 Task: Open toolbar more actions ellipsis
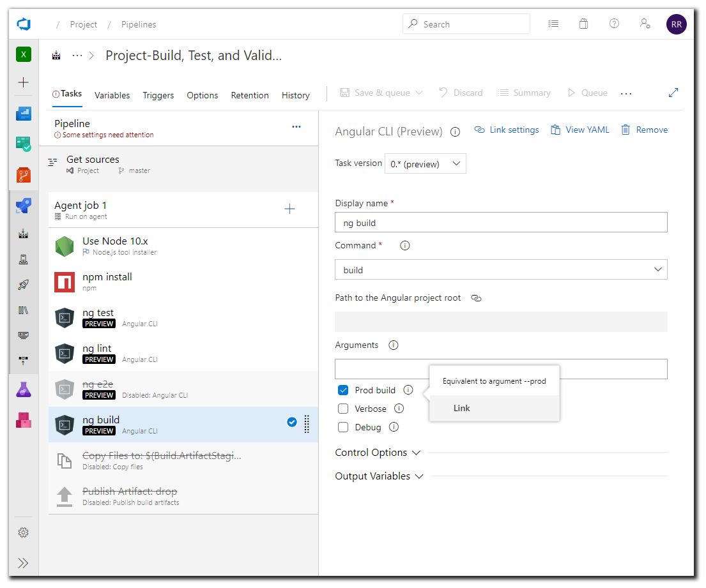(x=626, y=93)
